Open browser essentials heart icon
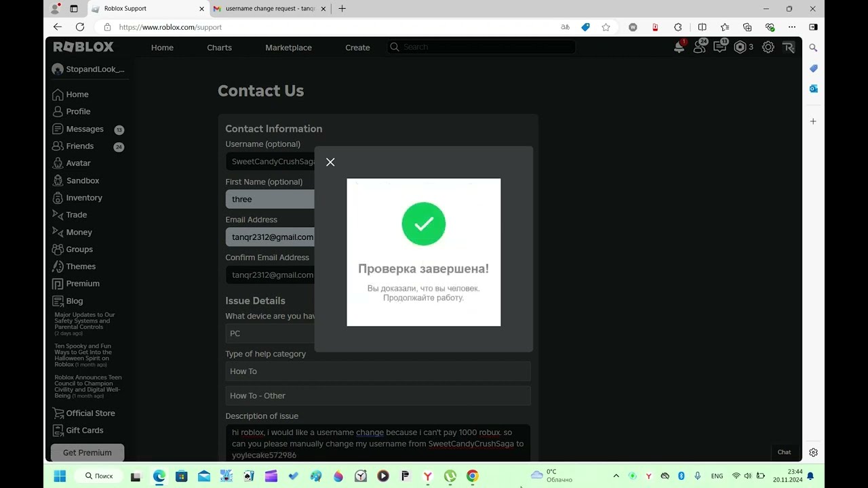The image size is (868, 488). (770, 27)
